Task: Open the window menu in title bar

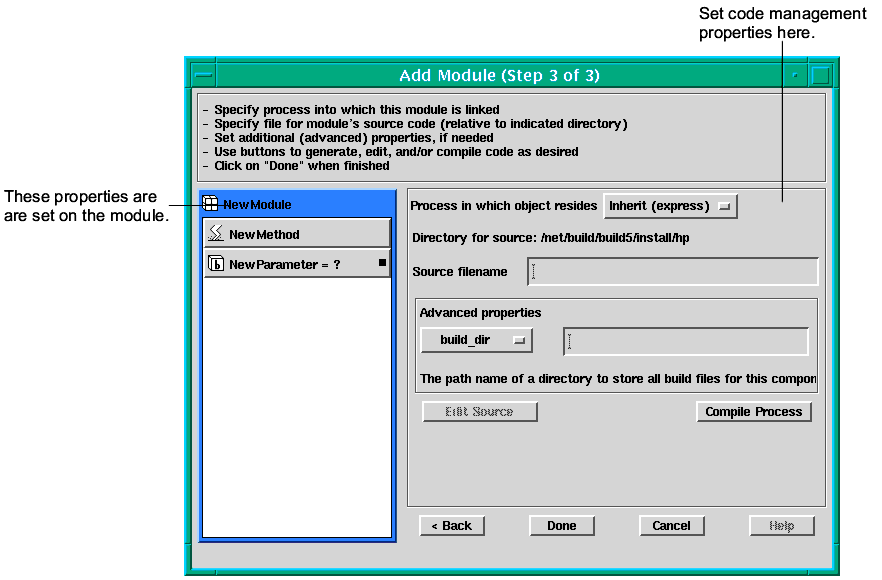Action: [203, 75]
